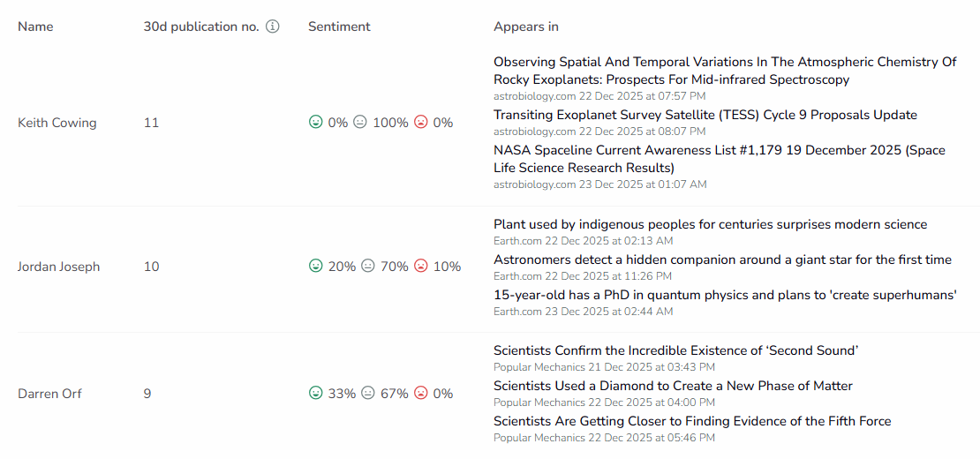Screen dimensions: 980x459
Task: Click Jordan Joseph's red negative sentiment icon
Action: click(421, 266)
